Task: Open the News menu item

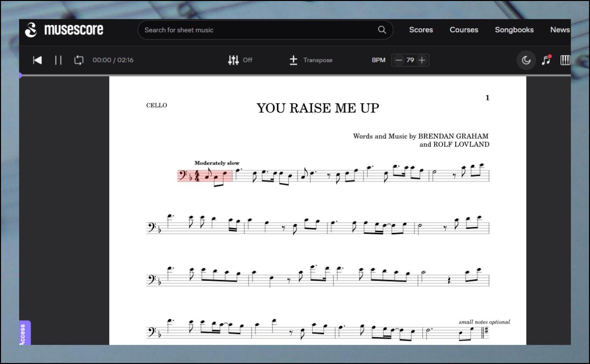Action: click(x=560, y=30)
